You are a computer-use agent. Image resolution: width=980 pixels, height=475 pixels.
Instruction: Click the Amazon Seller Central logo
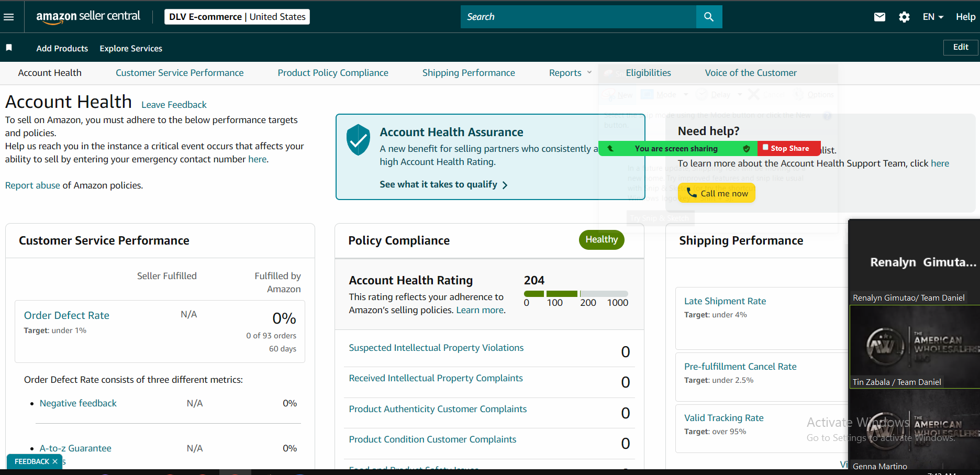click(x=88, y=17)
